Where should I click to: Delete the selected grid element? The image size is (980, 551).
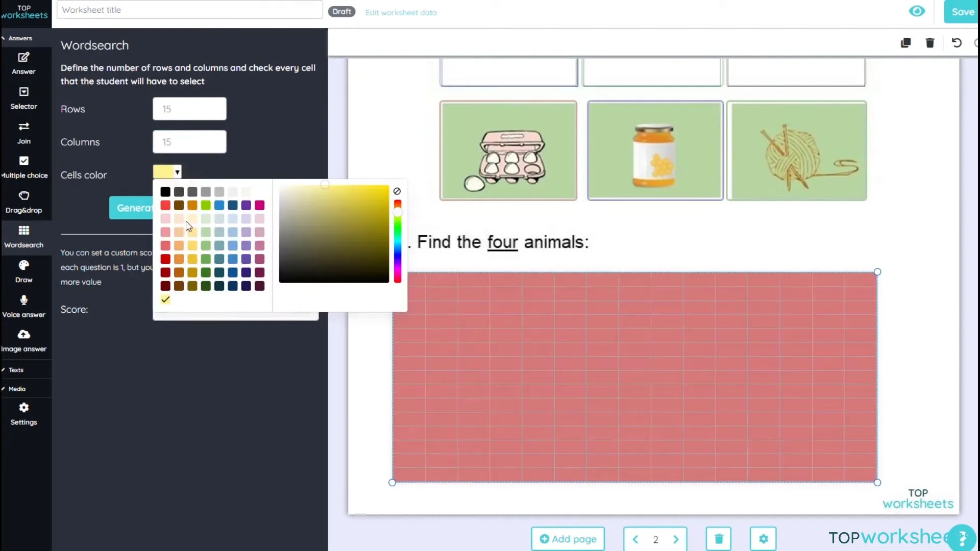929,43
